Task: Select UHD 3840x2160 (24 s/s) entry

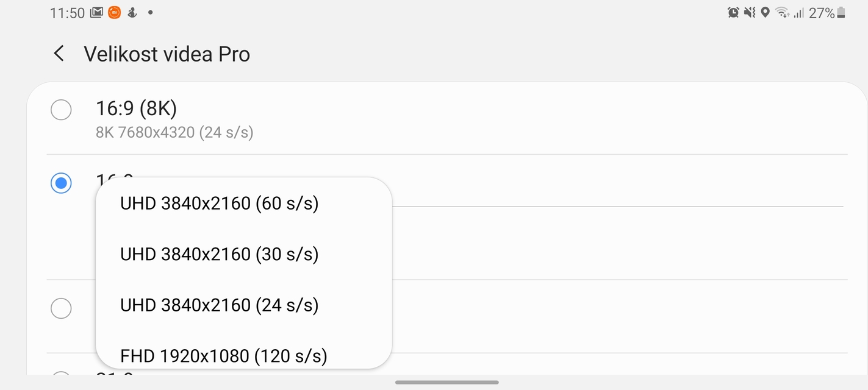Action: coord(218,305)
